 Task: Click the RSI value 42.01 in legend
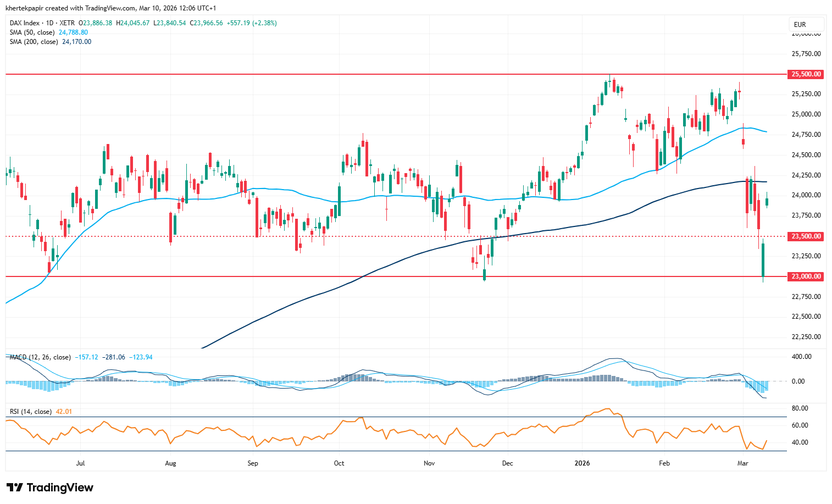click(63, 412)
